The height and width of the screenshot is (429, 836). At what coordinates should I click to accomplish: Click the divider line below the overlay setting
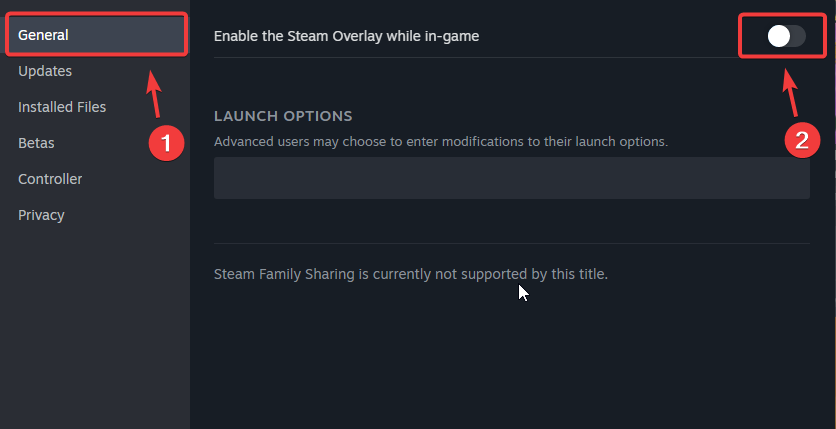(x=511, y=57)
